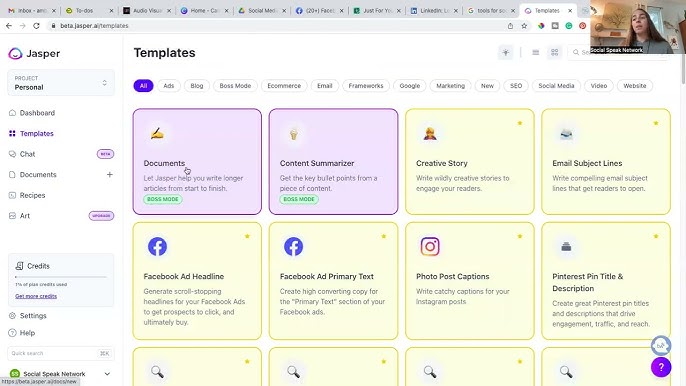The image size is (686, 386).
Task: Filter templates by Google
Action: pos(410,86)
